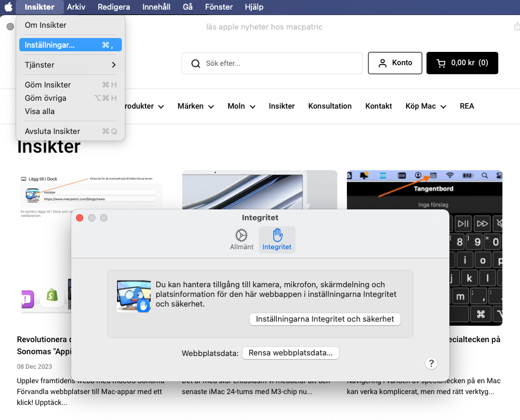Open the Innehåll menu
520x420 pixels.
(156, 7)
